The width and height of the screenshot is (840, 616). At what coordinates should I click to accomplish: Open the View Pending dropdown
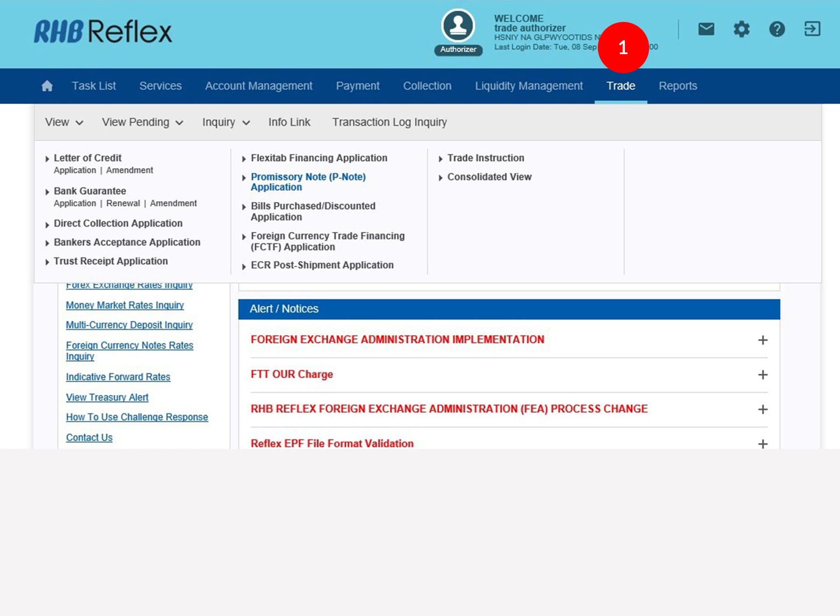(x=142, y=122)
